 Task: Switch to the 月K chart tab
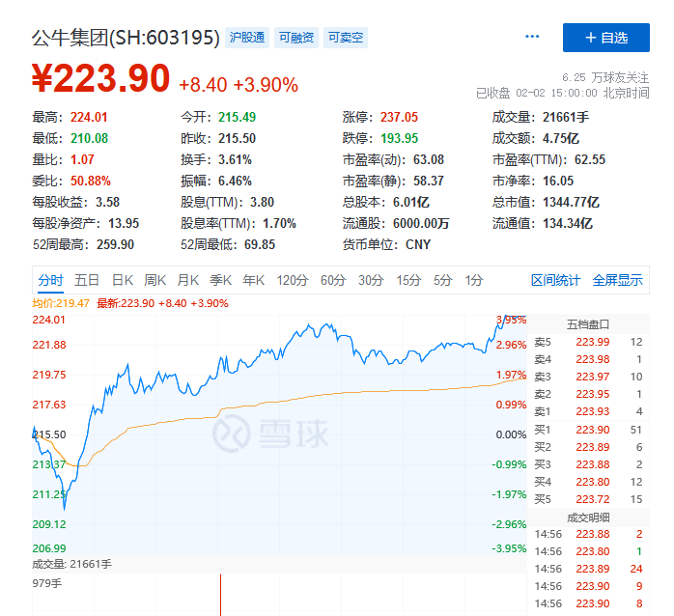pyautogui.click(x=188, y=280)
